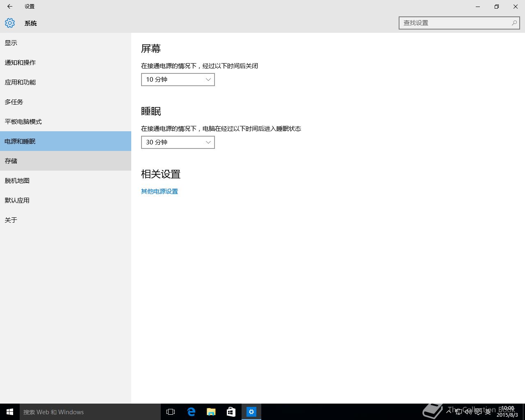Click the 搜索 Web 和 Windows search box
This screenshot has height=420, width=525.
click(90, 412)
